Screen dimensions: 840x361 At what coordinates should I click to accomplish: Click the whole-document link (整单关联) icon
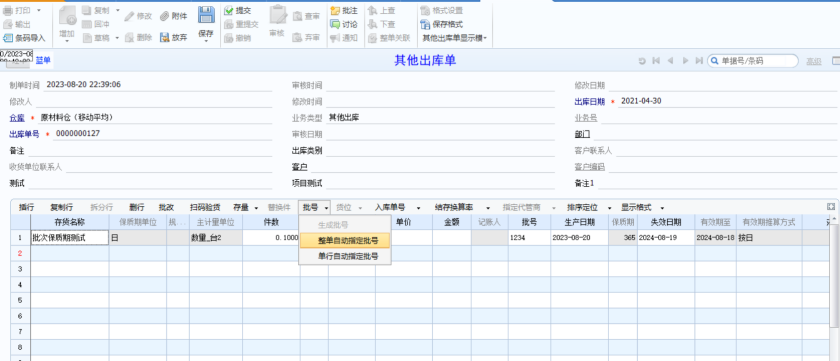pos(372,38)
